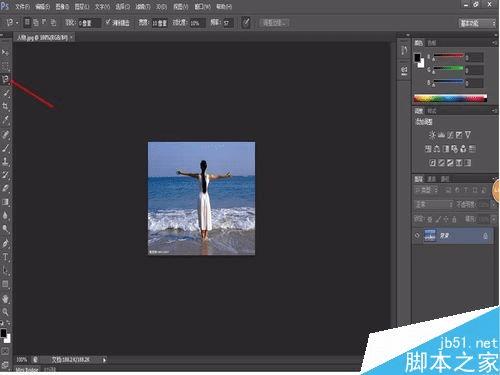Select the Gradient tool
This screenshot has width=500, height=375.
pos(5,202)
